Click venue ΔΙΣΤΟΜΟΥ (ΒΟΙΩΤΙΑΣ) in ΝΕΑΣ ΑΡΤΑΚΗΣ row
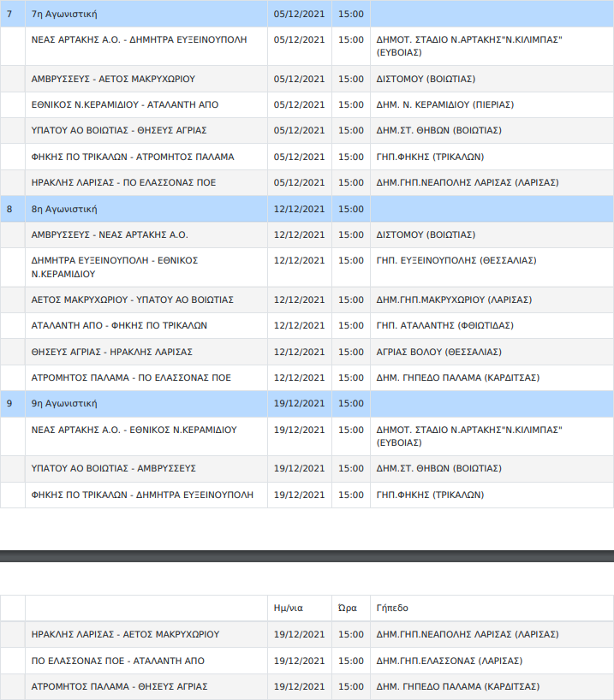 point(426,234)
